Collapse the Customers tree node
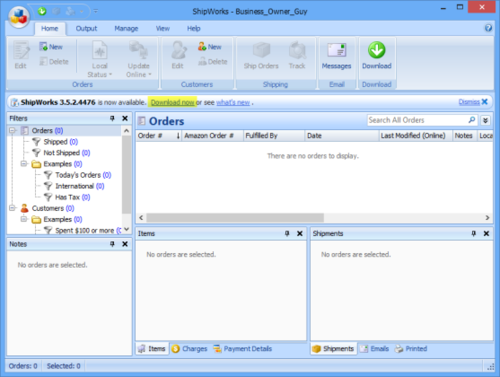 pyautogui.click(x=13, y=208)
